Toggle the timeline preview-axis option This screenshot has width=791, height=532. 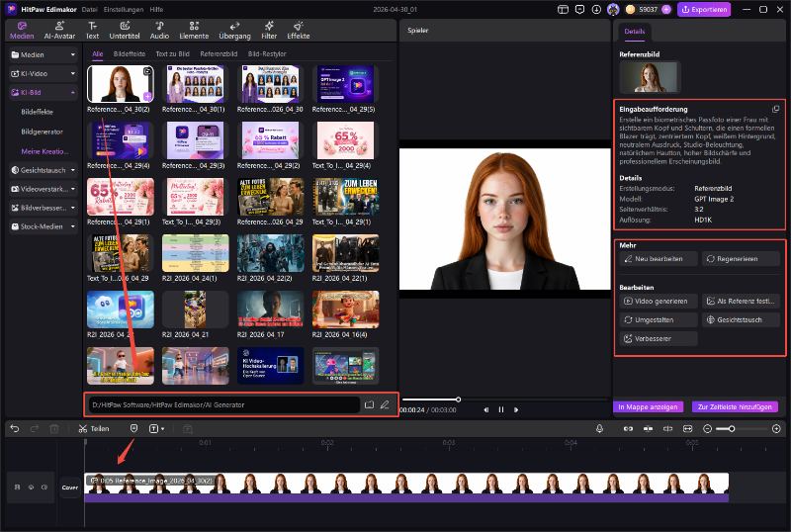668,428
